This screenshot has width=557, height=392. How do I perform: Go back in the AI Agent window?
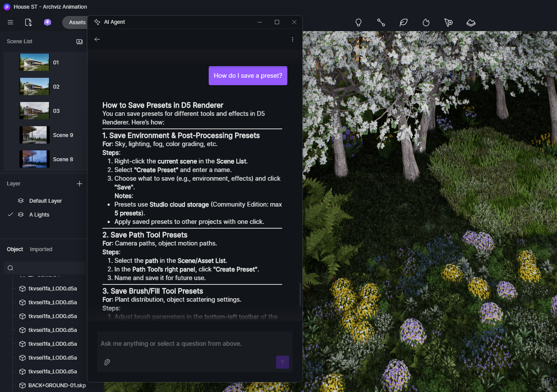pyautogui.click(x=97, y=39)
